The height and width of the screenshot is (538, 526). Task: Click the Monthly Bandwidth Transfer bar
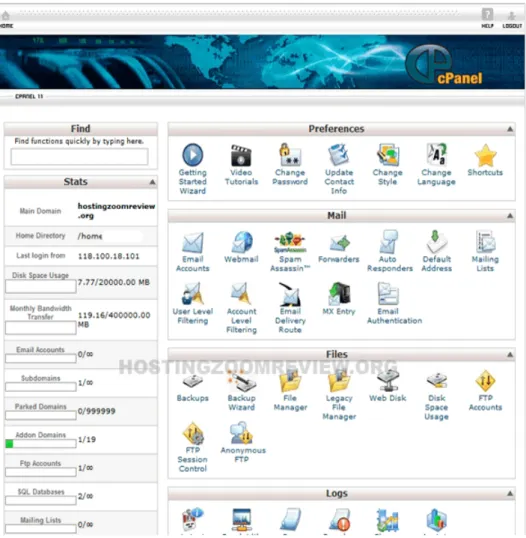click(x=41, y=327)
